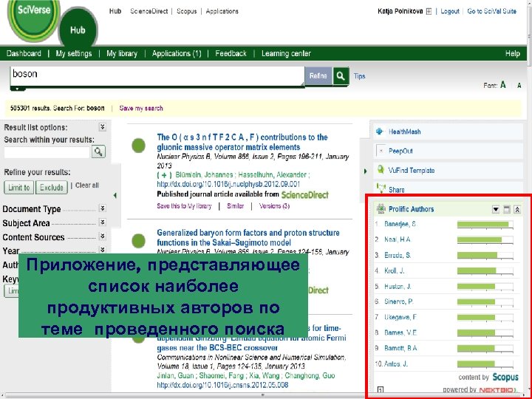The image size is (532, 399).
Task: Click the ScienceDirect source link of first result
Action: tap(304, 195)
